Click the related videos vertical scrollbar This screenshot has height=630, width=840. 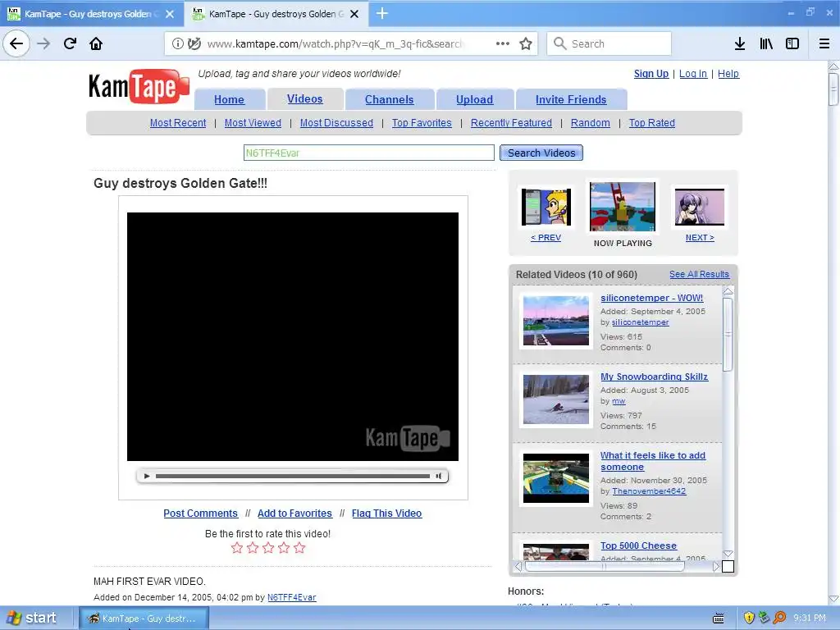pos(728,335)
